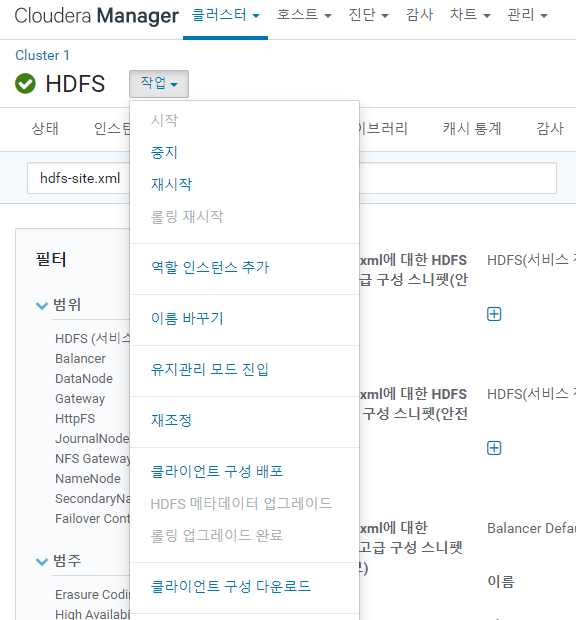Filter by Gateway scope
This screenshot has width=576, height=620.
click(80, 399)
